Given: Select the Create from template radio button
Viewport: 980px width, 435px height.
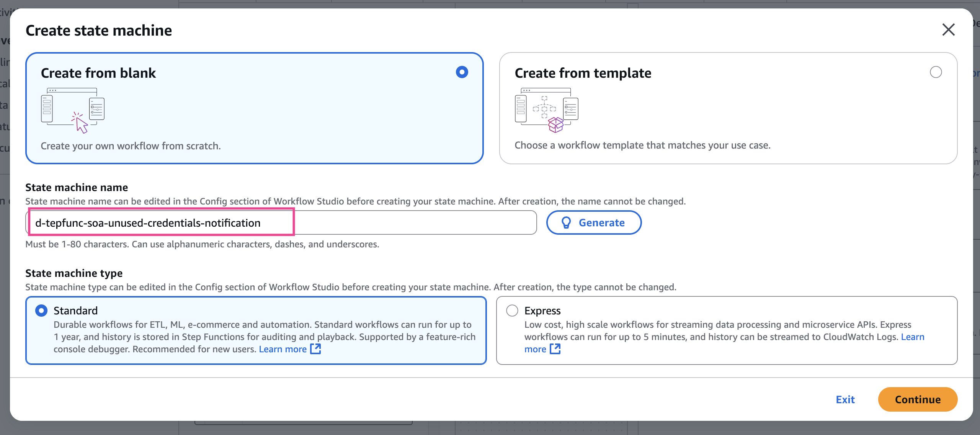Looking at the screenshot, I should (x=936, y=72).
